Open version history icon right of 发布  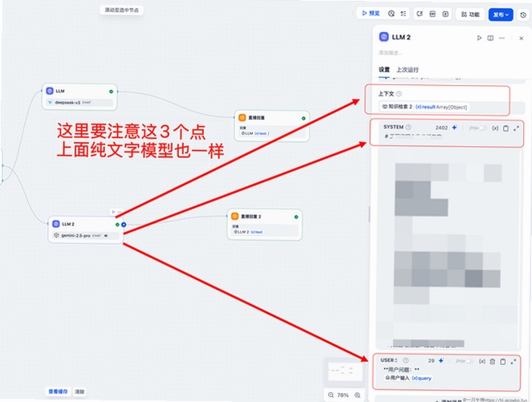pyautogui.click(x=523, y=15)
